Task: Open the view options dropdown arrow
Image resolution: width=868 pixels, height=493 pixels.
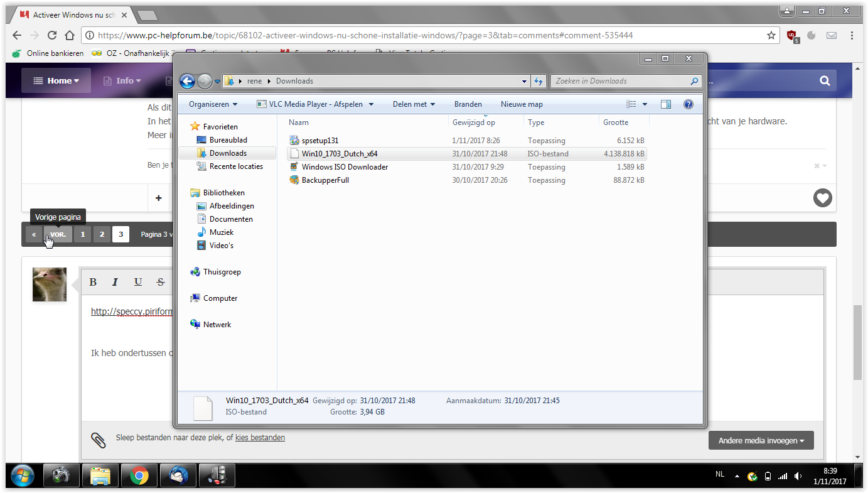Action: pos(645,104)
